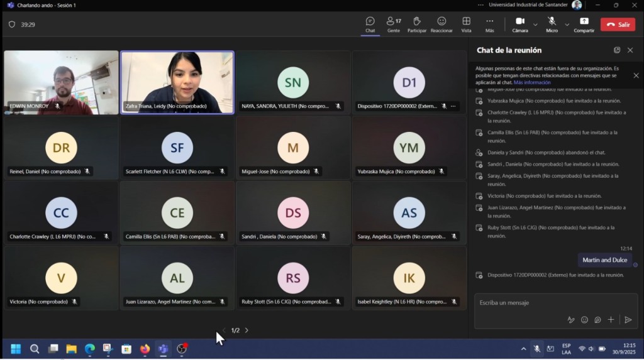Click the plus icon in message box
This screenshot has height=360, width=644.
tap(611, 320)
